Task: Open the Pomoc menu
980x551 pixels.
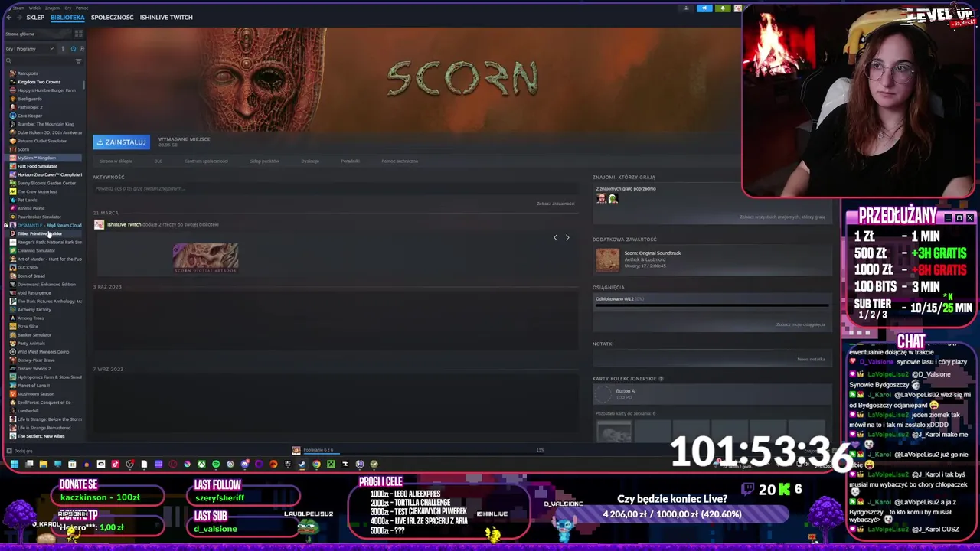Action: (81, 8)
